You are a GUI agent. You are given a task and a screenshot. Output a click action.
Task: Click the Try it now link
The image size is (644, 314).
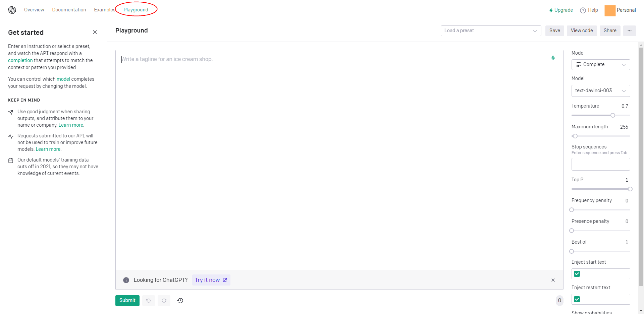point(211,280)
